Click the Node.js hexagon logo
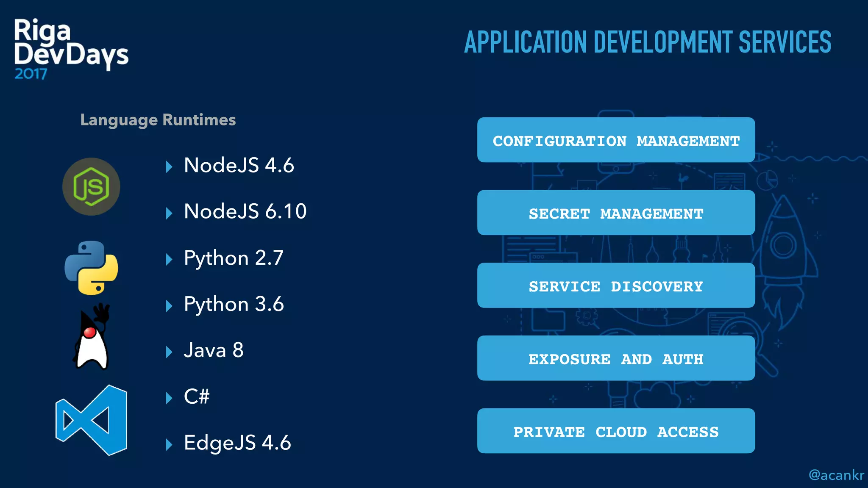Viewport: 868px width, 488px height. point(91,186)
